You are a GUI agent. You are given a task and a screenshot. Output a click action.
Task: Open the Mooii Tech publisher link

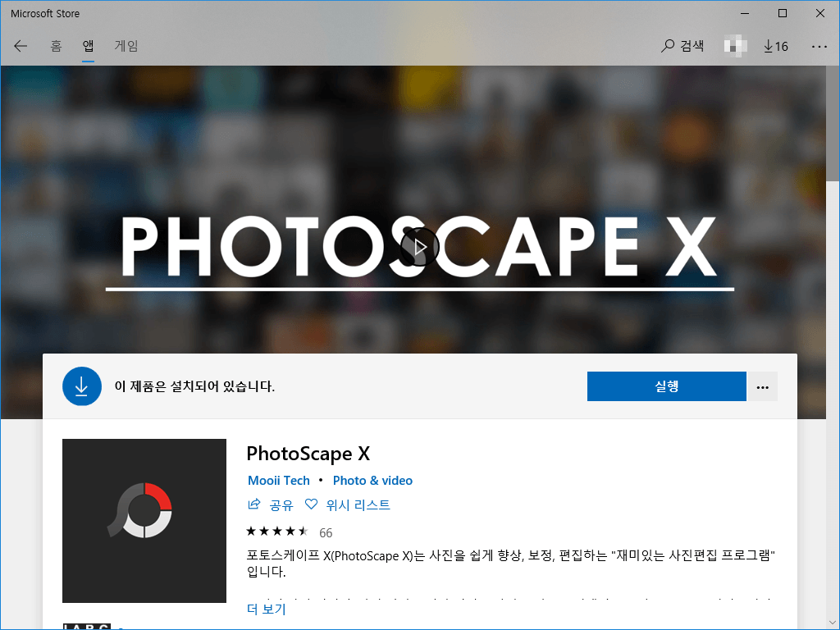click(x=279, y=481)
